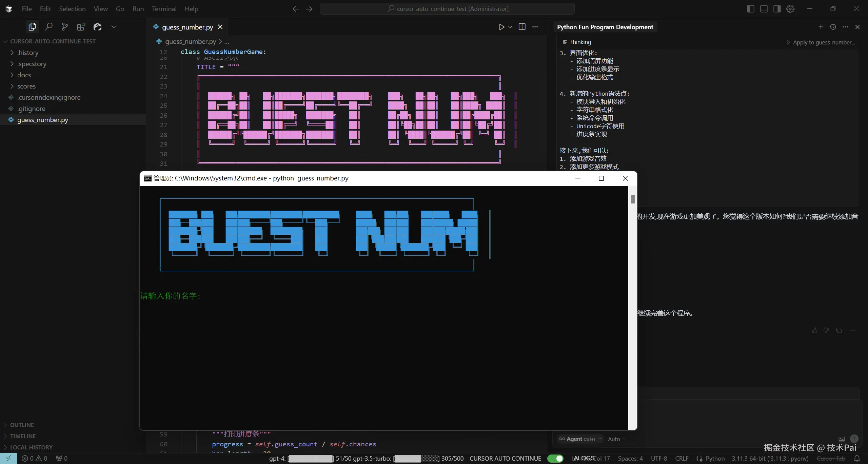This screenshot has height=464, width=868.
Task: Expand the OUTLINE section
Action: tap(22, 425)
